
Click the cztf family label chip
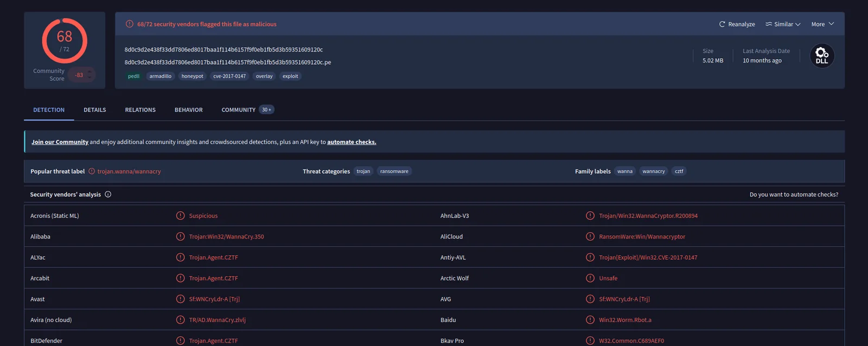pos(679,171)
